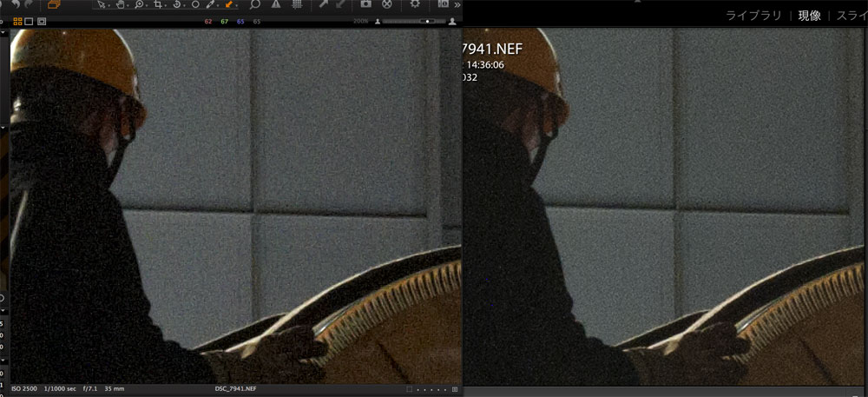Click the orange stacked variants icon
The height and width of the screenshot is (397, 868).
(54, 3)
